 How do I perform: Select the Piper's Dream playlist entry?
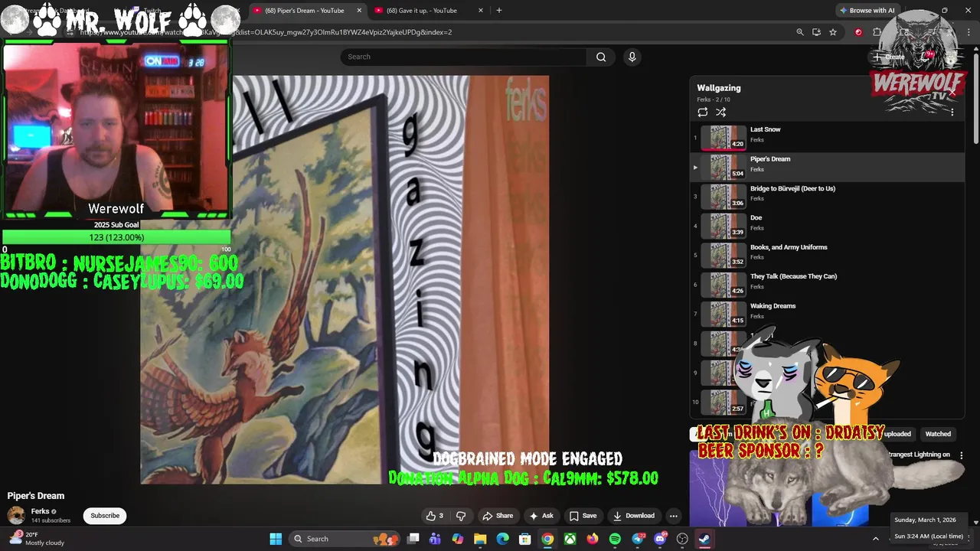click(827, 167)
